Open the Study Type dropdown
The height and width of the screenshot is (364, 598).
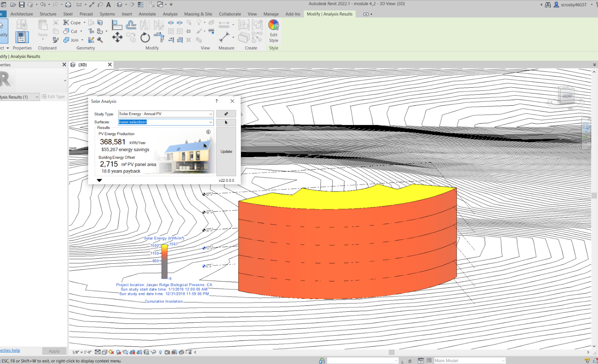[x=210, y=114]
